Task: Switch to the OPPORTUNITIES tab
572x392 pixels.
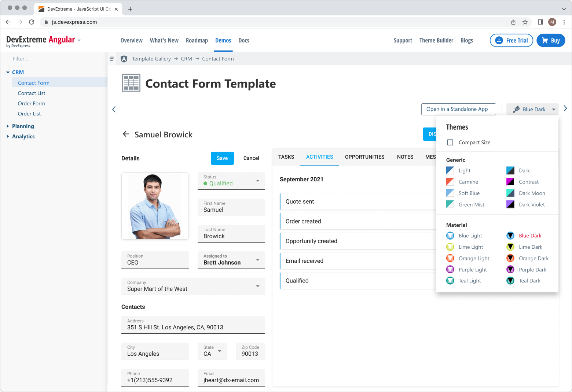Action: click(x=365, y=157)
